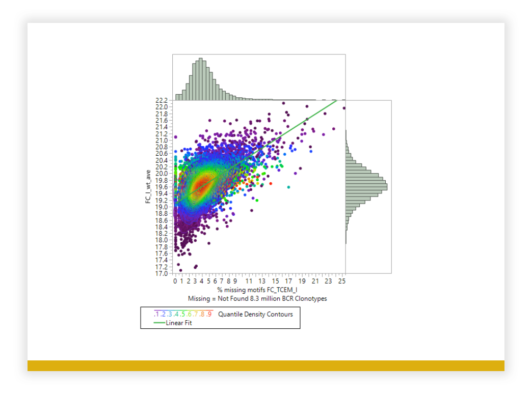Click Y-axis tick value 22.2
532x394 pixels.
pos(162,100)
